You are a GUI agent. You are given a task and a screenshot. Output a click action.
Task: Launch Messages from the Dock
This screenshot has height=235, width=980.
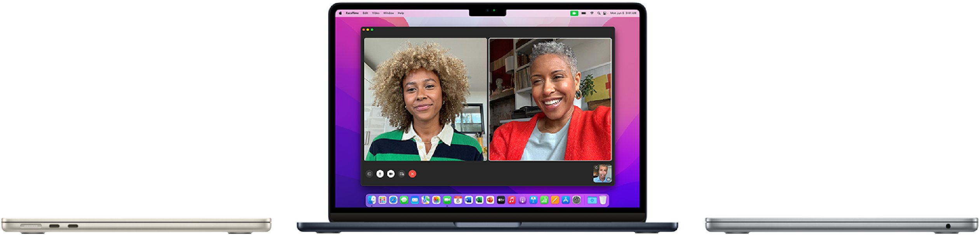(404, 200)
